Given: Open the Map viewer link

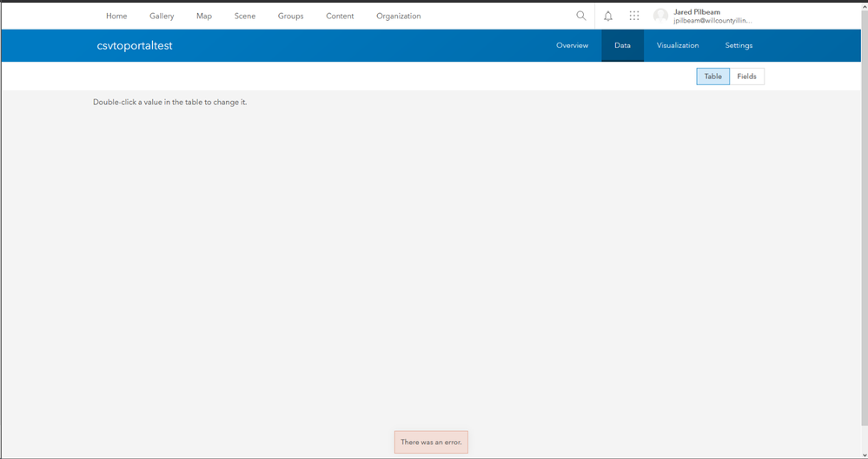Looking at the screenshot, I should click(x=203, y=16).
